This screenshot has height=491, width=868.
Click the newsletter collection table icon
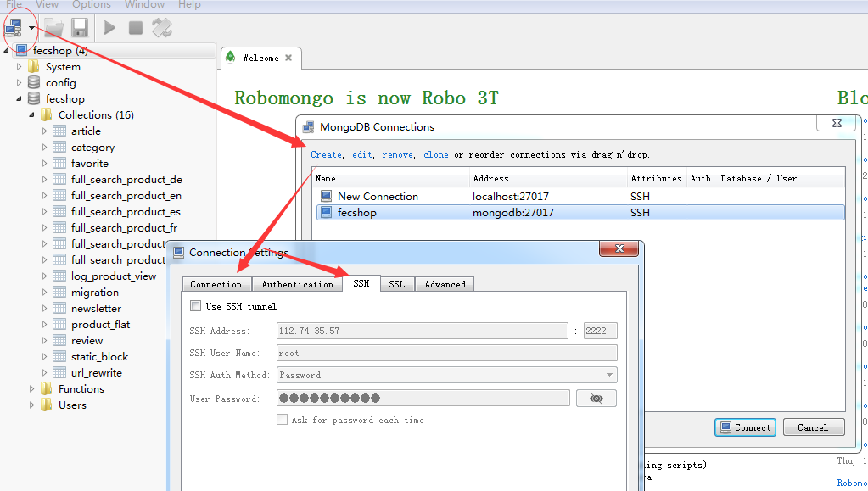point(59,309)
